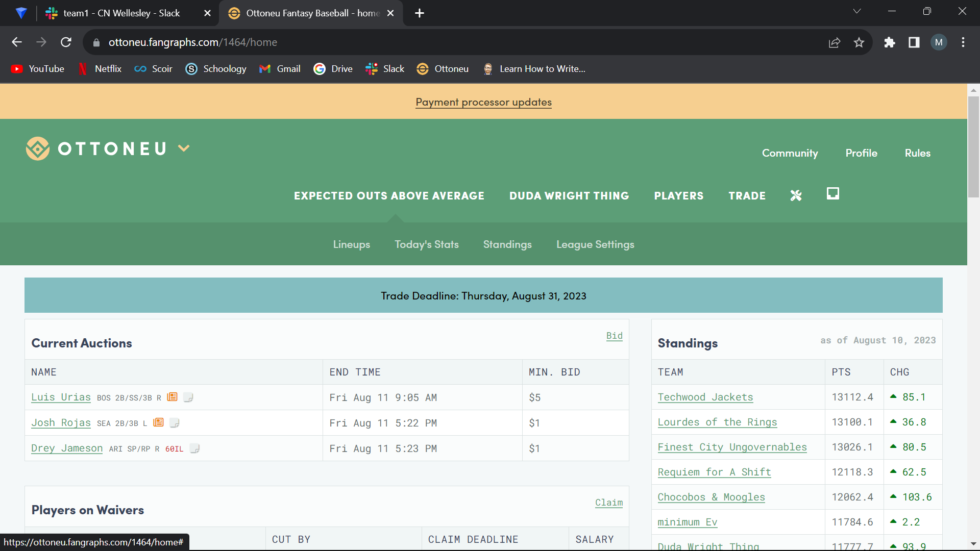Click the scrollbar down arrow
980x551 pixels.
coord(973,544)
